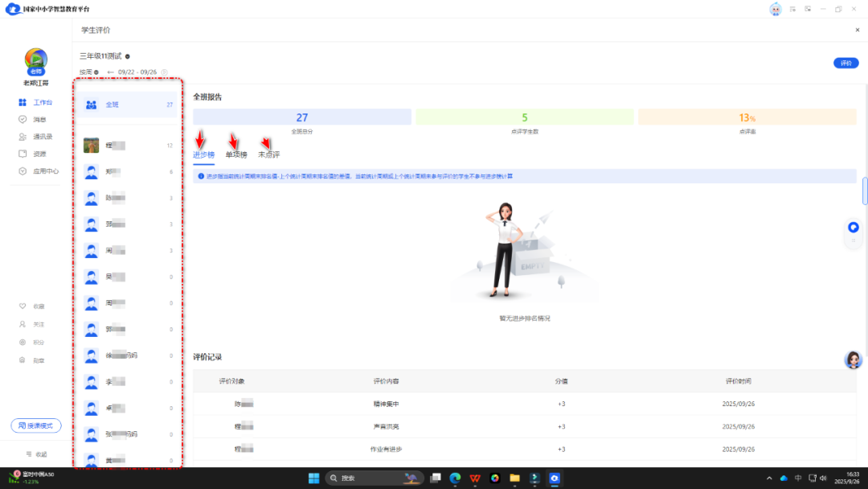Switch to 未点评 tab
868x489 pixels.
tap(268, 154)
